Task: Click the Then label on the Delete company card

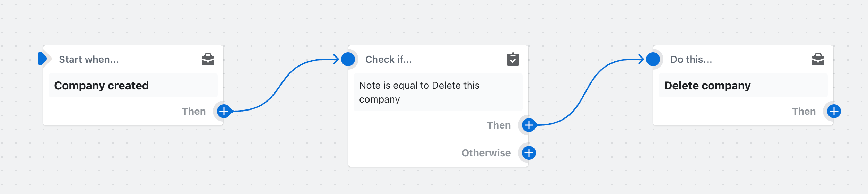Action: click(x=804, y=111)
